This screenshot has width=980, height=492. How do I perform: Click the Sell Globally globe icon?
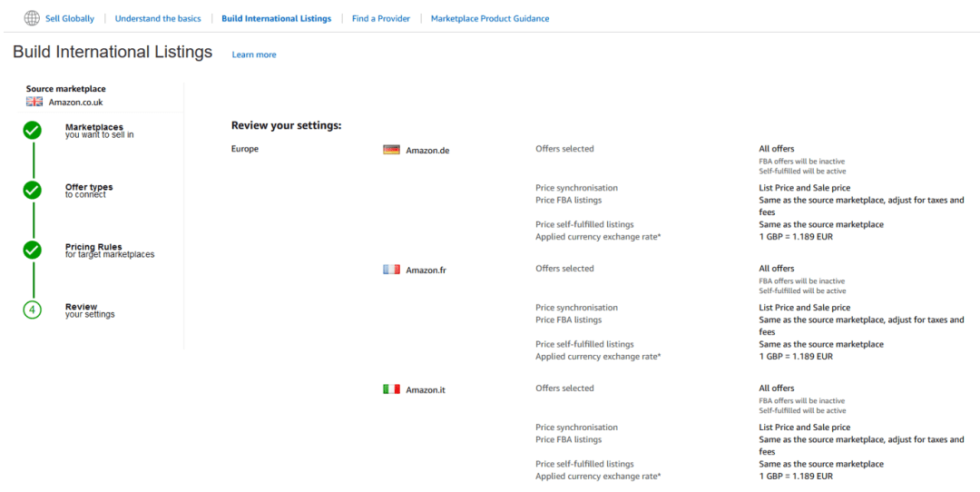tap(32, 18)
